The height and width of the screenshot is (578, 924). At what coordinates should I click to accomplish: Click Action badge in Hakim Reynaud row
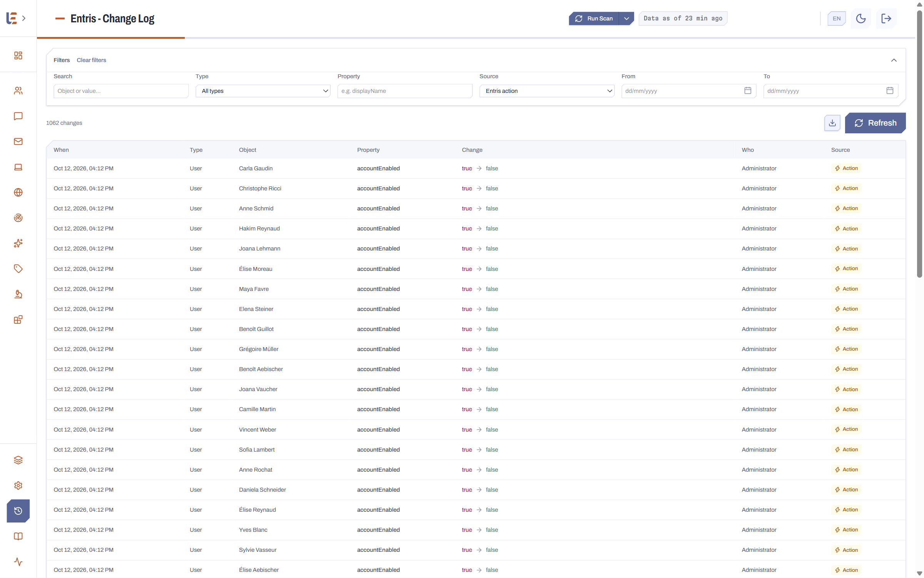tap(846, 229)
